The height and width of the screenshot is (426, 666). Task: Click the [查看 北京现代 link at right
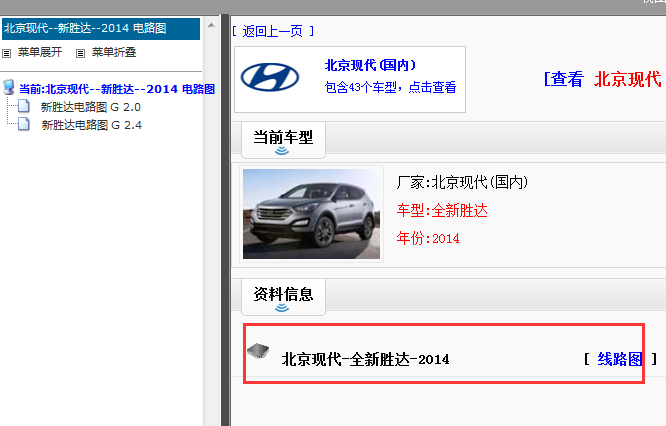(x=604, y=79)
